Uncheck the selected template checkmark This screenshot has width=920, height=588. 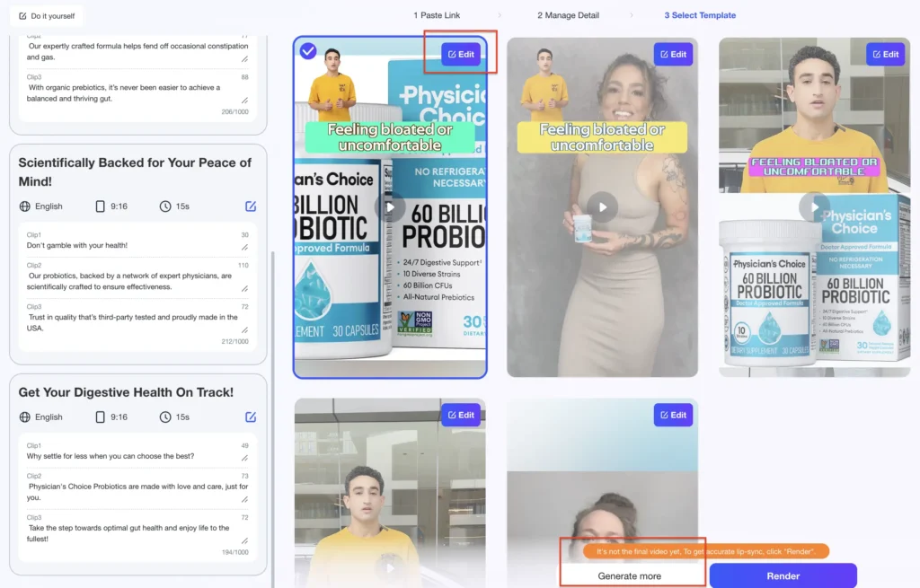(308, 51)
